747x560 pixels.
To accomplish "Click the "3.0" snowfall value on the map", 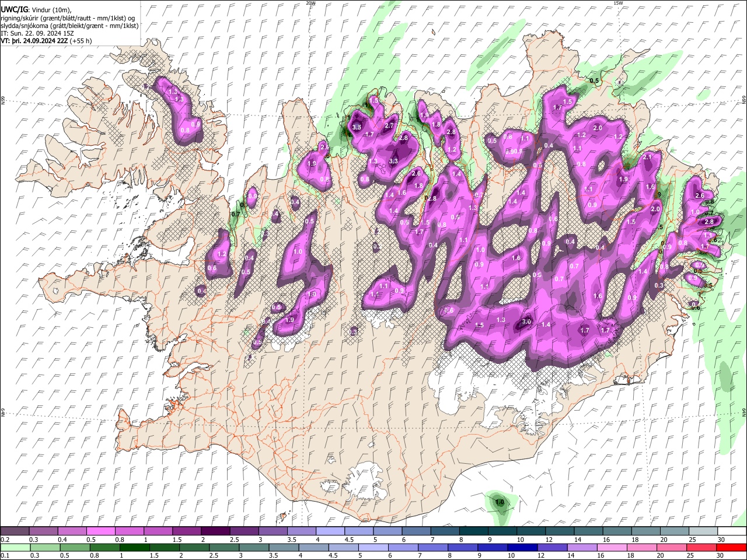I will (526, 321).
